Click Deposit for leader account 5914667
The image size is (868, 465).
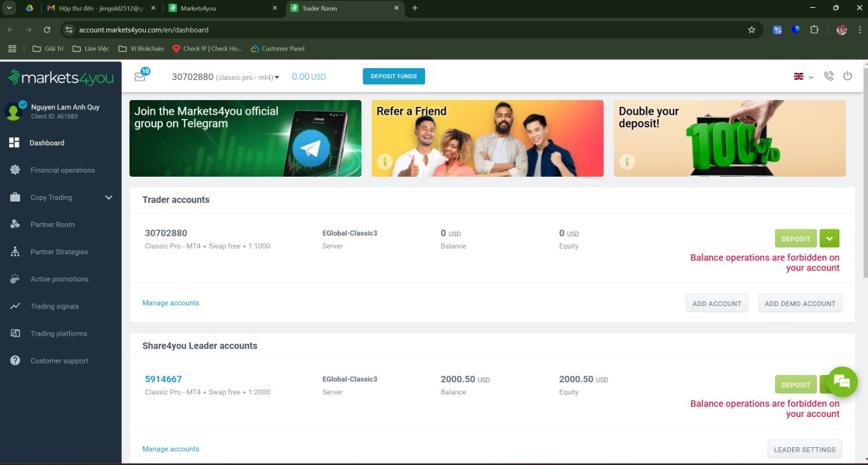(796, 385)
